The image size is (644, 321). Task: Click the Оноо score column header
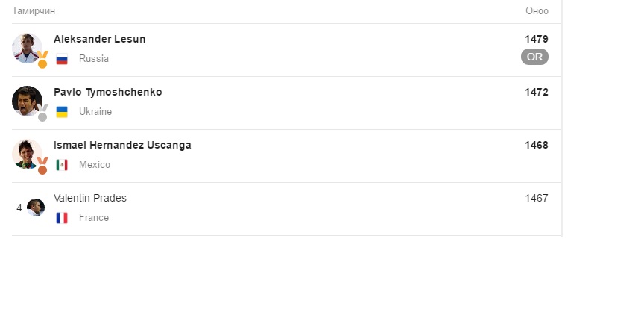pos(537,11)
